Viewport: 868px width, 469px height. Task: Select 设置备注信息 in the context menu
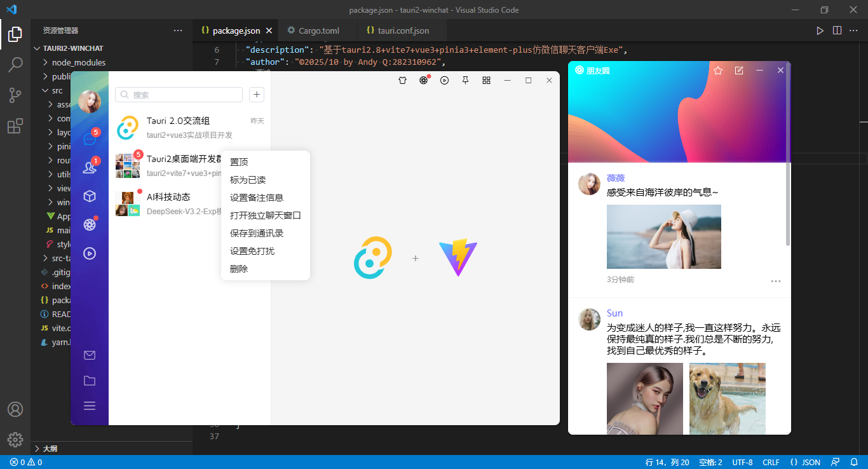(x=265, y=198)
